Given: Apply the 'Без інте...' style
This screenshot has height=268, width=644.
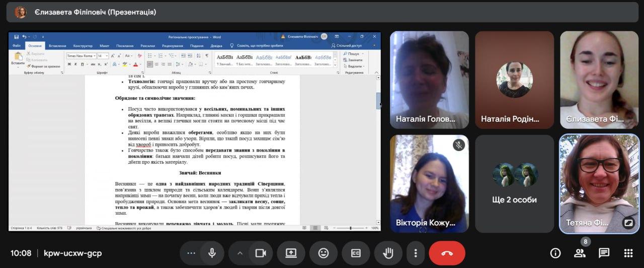Looking at the screenshot, I should 245,60.
